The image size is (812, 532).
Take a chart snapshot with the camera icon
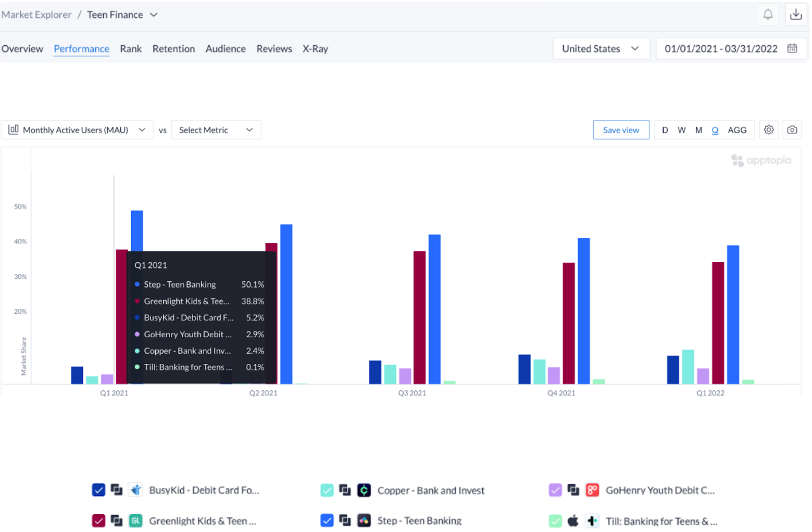(x=792, y=130)
